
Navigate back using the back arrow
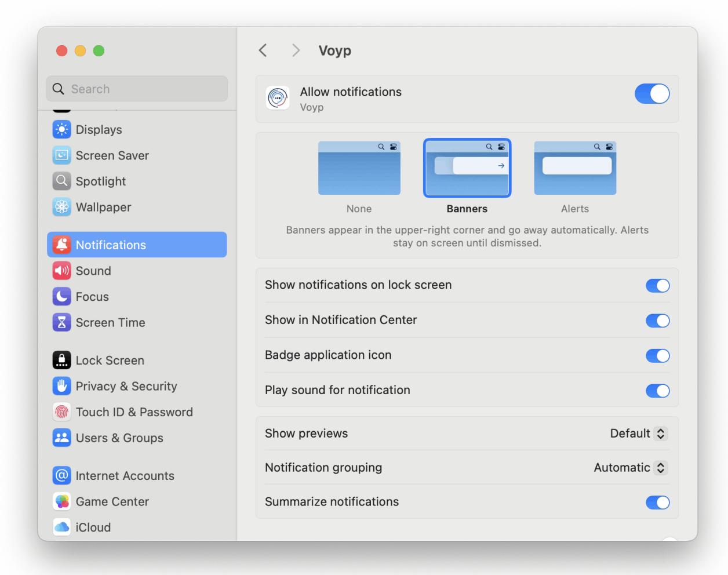pyautogui.click(x=263, y=50)
